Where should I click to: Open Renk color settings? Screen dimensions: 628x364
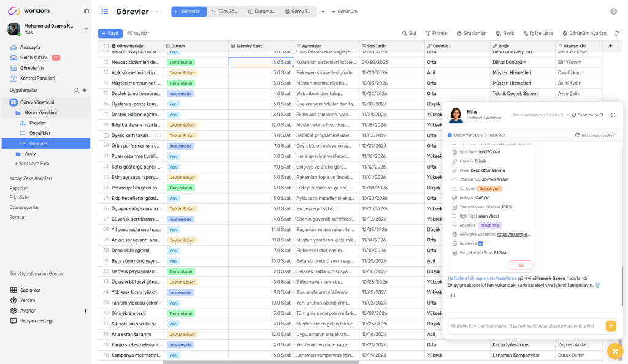505,34
